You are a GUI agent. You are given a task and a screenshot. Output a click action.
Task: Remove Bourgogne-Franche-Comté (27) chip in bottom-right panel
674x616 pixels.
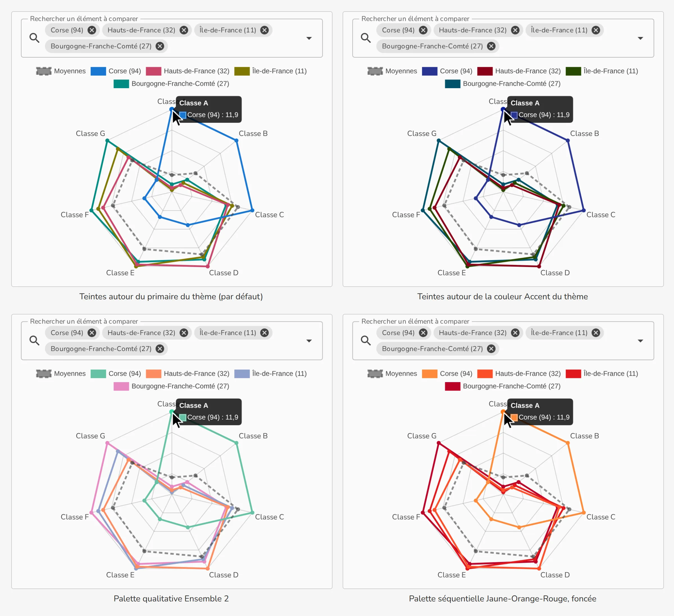491,349
